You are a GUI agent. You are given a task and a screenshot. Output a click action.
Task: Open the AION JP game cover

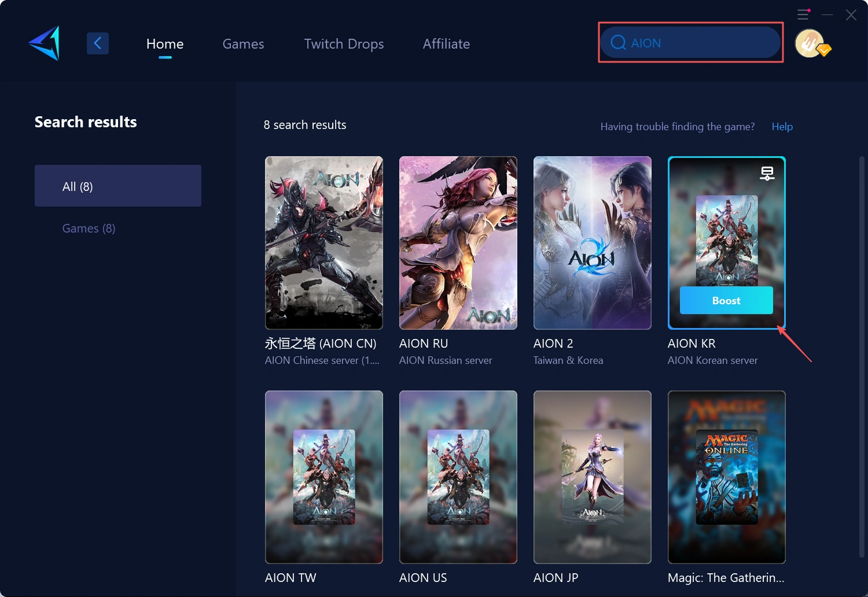(593, 477)
